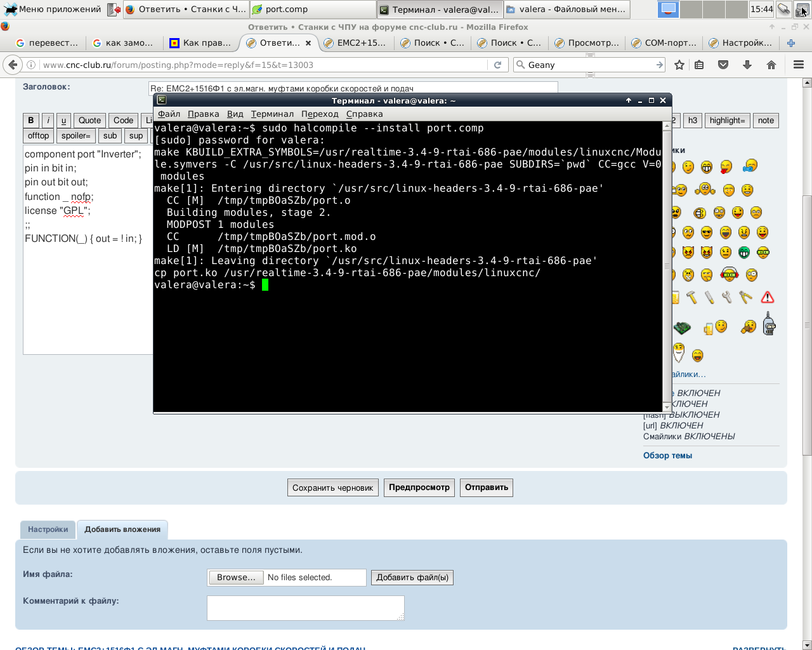Insert the note BBCode tag
Image resolution: width=812 pixels, height=650 pixels.
(766, 121)
